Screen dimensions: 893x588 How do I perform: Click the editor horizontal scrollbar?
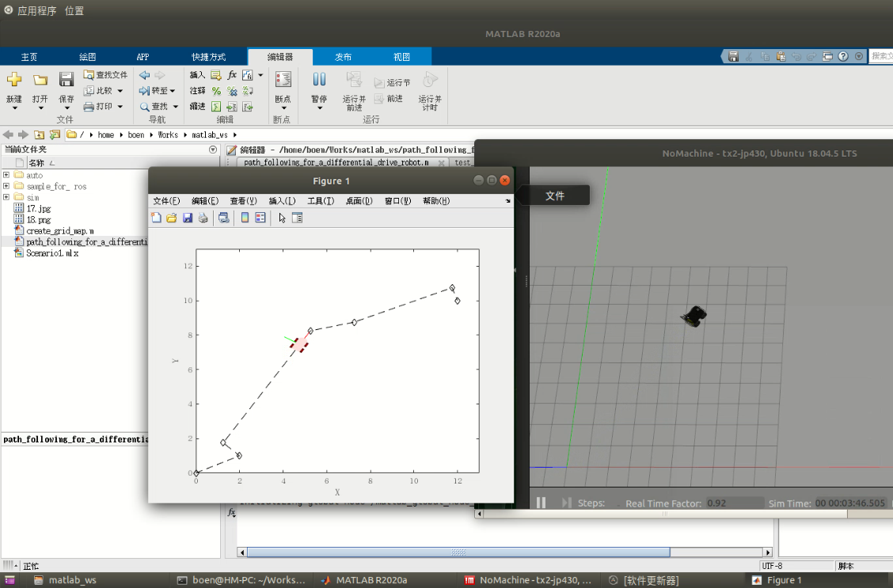[458, 552]
